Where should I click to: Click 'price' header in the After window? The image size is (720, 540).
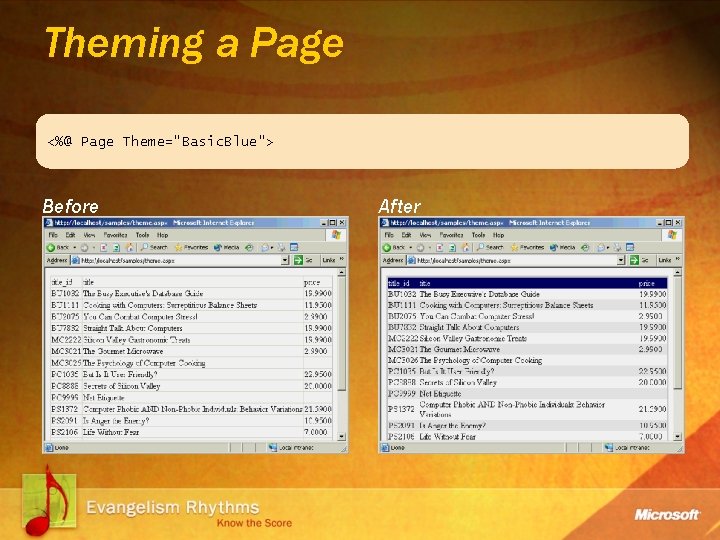(646, 283)
